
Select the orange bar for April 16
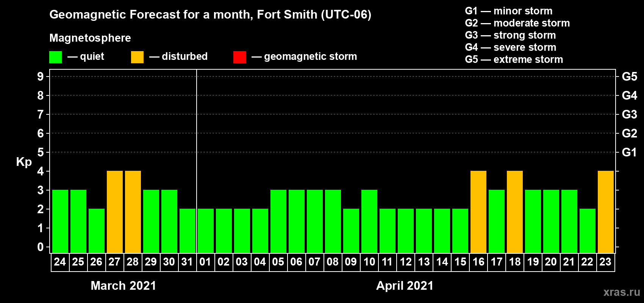478,212
